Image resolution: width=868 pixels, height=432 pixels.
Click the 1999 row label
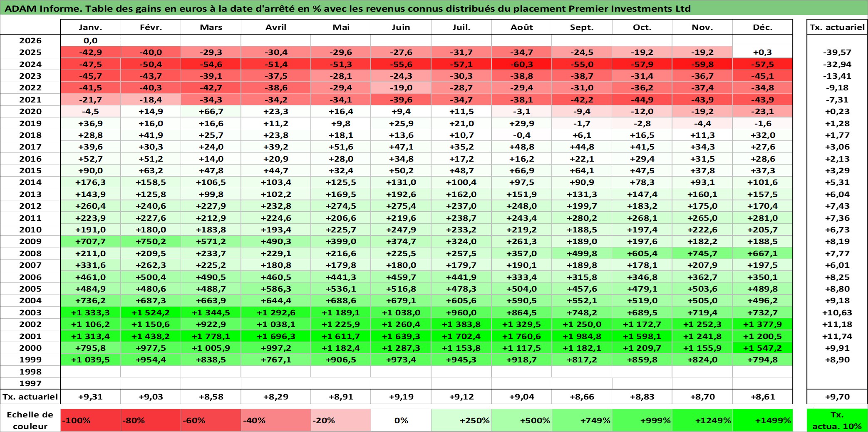coord(30,360)
